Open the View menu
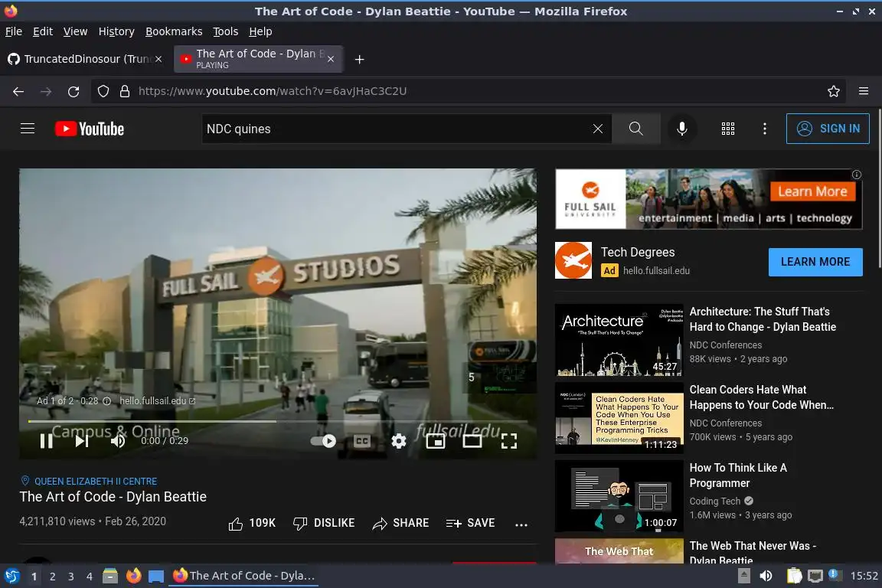 (75, 31)
